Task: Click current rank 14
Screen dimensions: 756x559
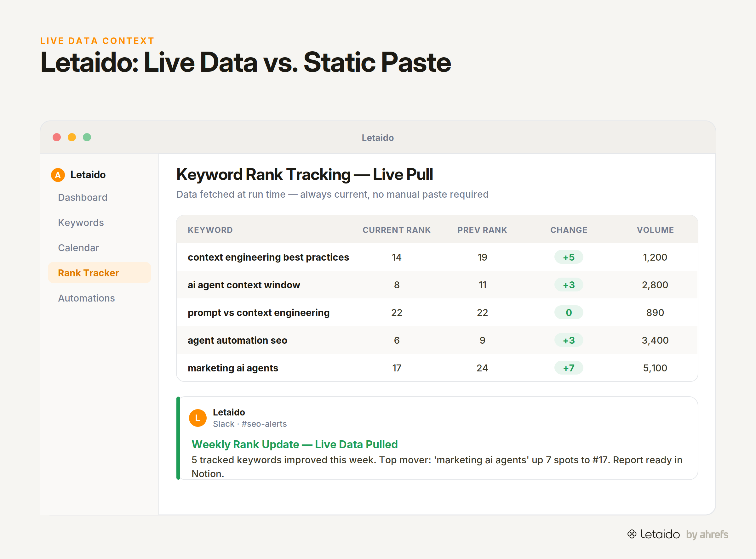Action: pos(397,257)
